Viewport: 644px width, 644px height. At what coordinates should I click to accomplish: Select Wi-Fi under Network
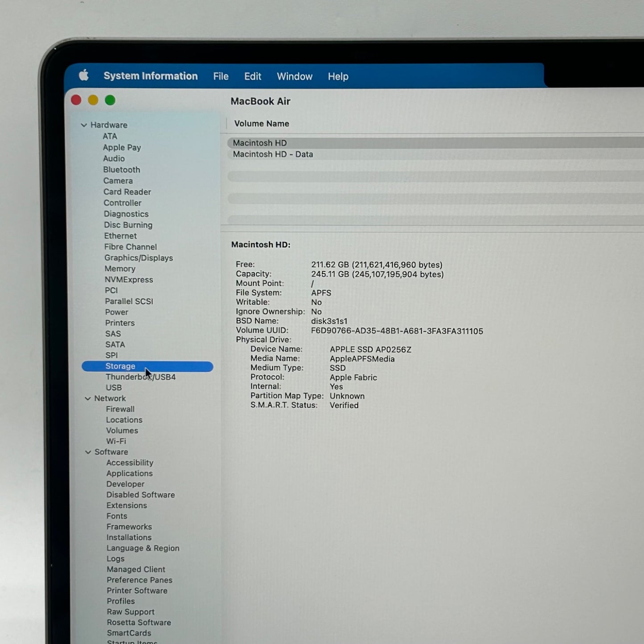[x=116, y=441]
